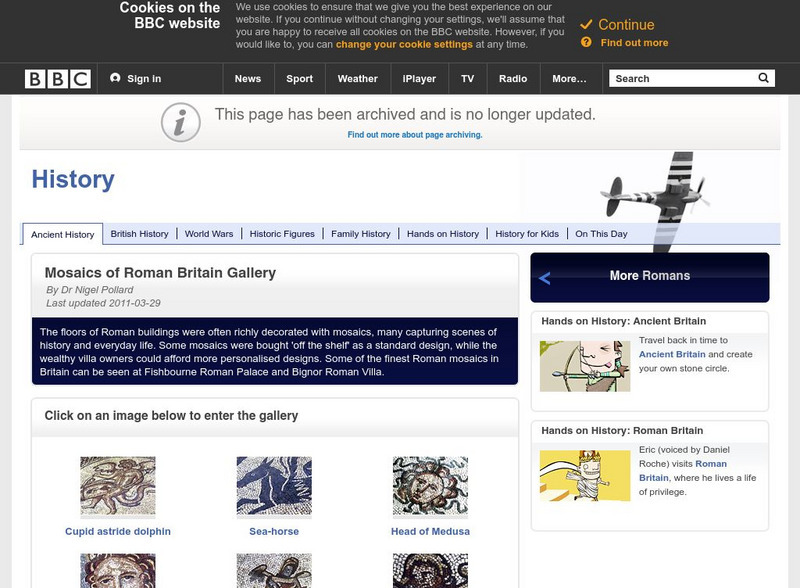Image resolution: width=800 pixels, height=588 pixels.
Task: Click the Cupid astride dolphin caption link
Action: [118, 531]
